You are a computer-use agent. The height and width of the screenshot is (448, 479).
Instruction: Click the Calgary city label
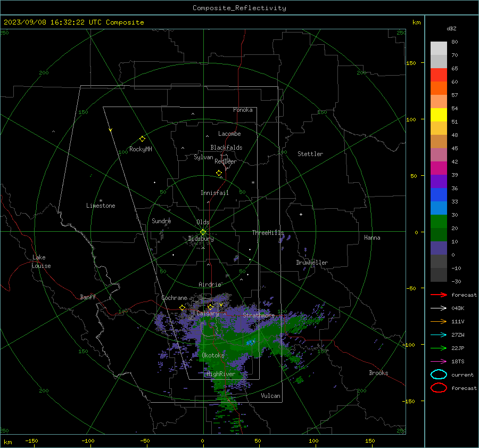pos(208,313)
